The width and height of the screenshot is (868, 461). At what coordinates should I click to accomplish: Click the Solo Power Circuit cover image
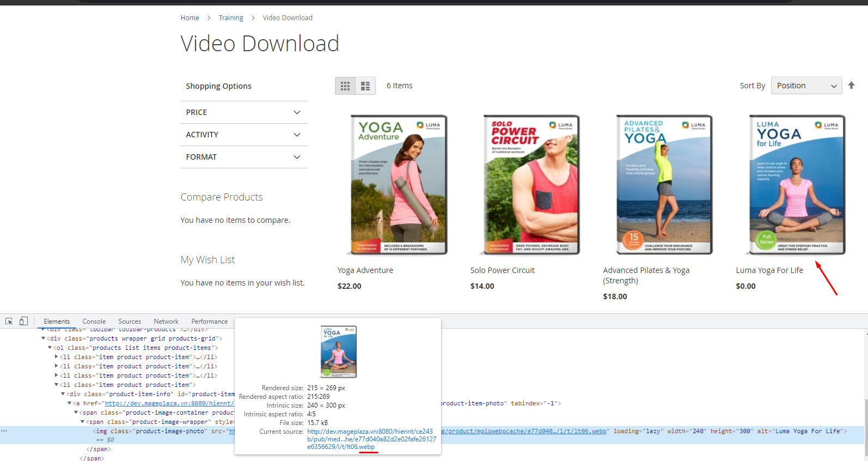click(531, 185)
